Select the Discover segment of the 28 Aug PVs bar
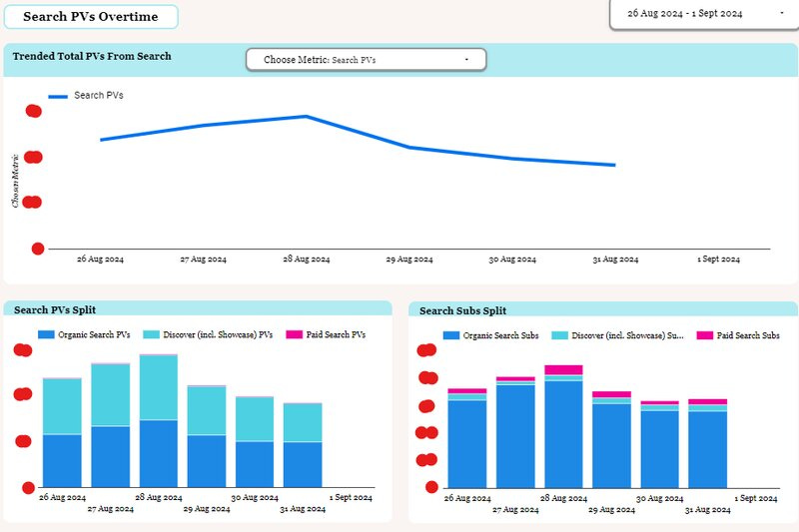The image size is (799, 532). pyautogui.click(x=159, y=388)
